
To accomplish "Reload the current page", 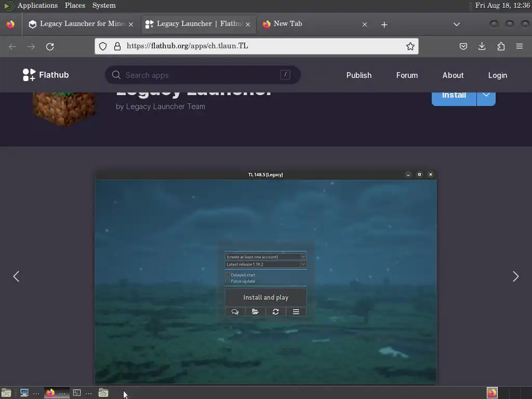I will [x=50, y=46].
